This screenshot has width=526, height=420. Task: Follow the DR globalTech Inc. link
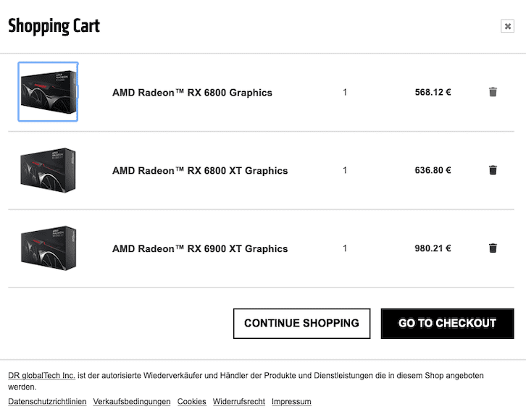pos(41,376)
